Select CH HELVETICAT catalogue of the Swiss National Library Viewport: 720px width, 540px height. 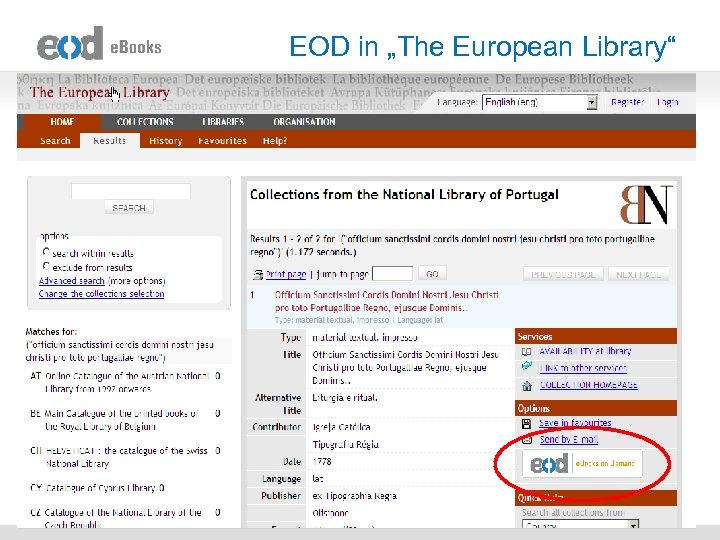[x=125, y=457]
